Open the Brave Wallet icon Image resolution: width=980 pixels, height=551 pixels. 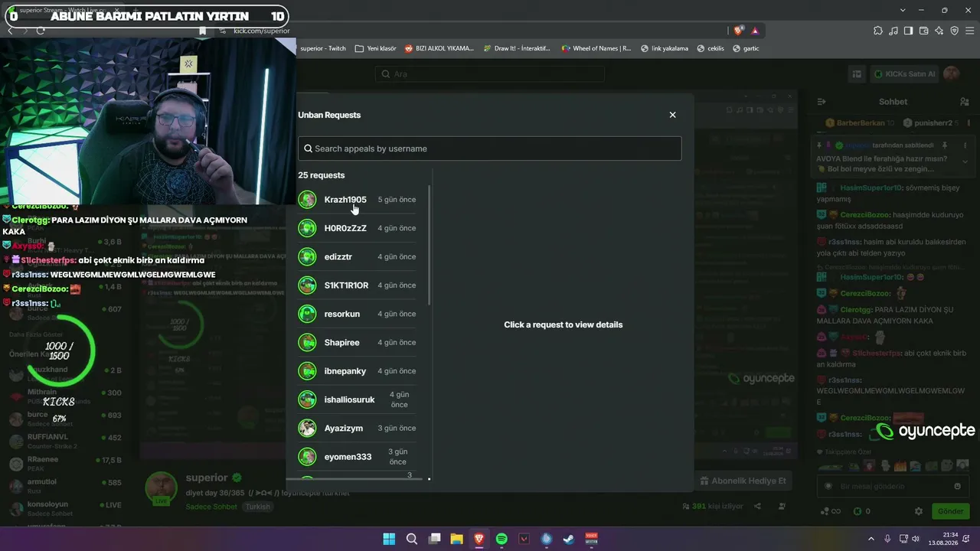[923, 31]
